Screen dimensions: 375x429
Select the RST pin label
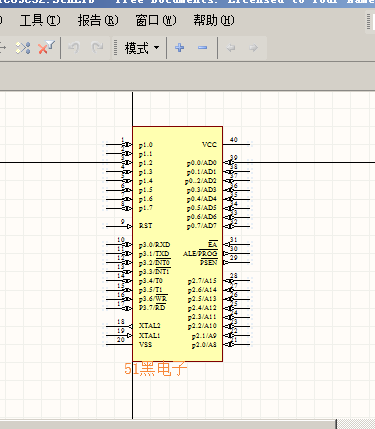coord(145,226)
